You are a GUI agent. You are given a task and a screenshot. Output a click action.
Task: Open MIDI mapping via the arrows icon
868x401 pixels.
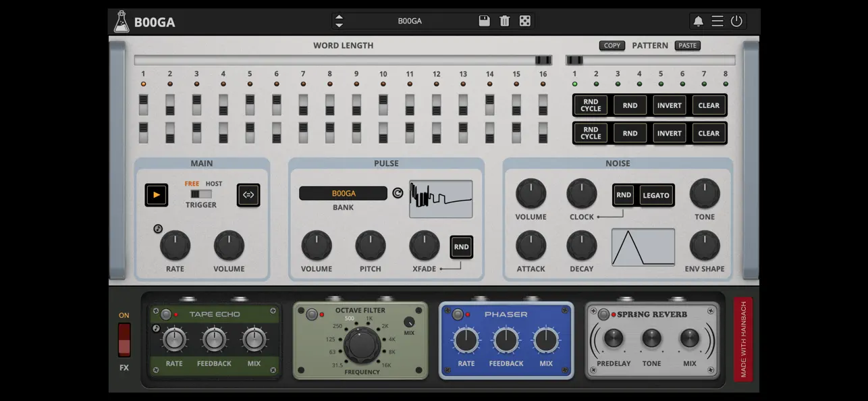click(248, 195)
